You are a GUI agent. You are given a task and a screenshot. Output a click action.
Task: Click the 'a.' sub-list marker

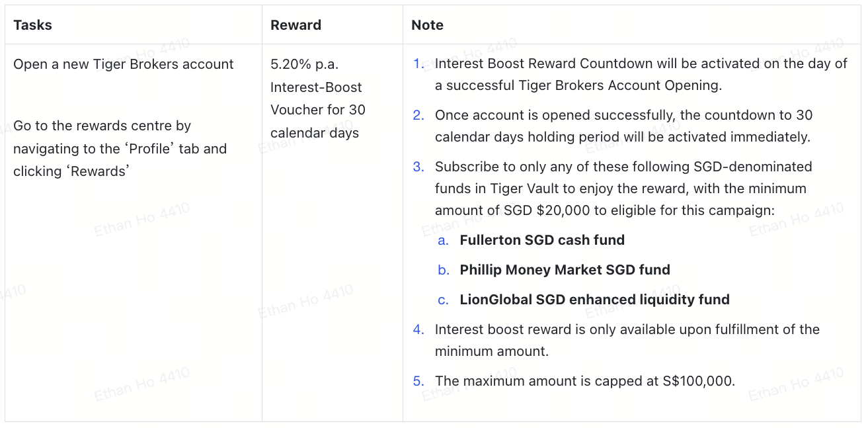443,240
